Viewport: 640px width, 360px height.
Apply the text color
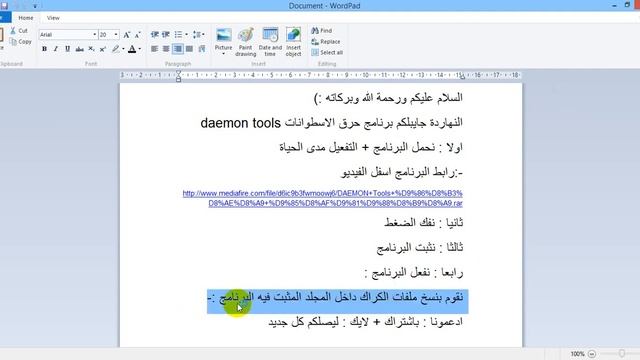[132, 49]
